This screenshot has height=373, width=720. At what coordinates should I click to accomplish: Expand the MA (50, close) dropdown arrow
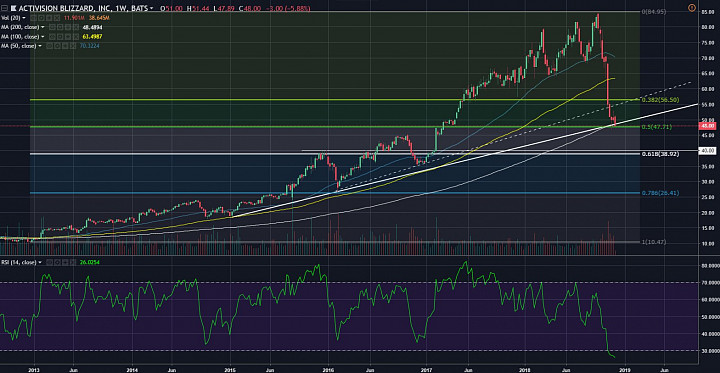(39, 46)
